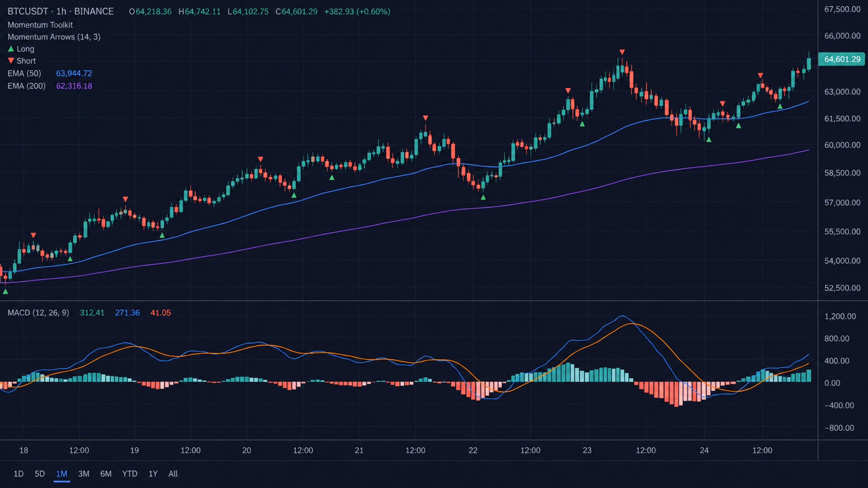This screenshot has height=488, width=868.
Task: Click the MACD signal value 271.36
Action: (x=127, y=312)
